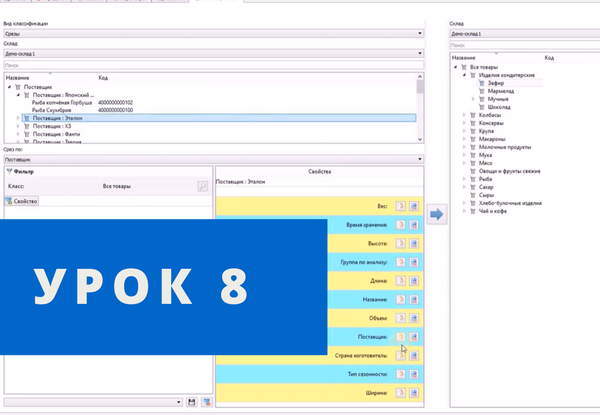Viewport: 600px width, 415px height.
Task: Collapse the Все товары node in right tree
Action: coord(455,67)
